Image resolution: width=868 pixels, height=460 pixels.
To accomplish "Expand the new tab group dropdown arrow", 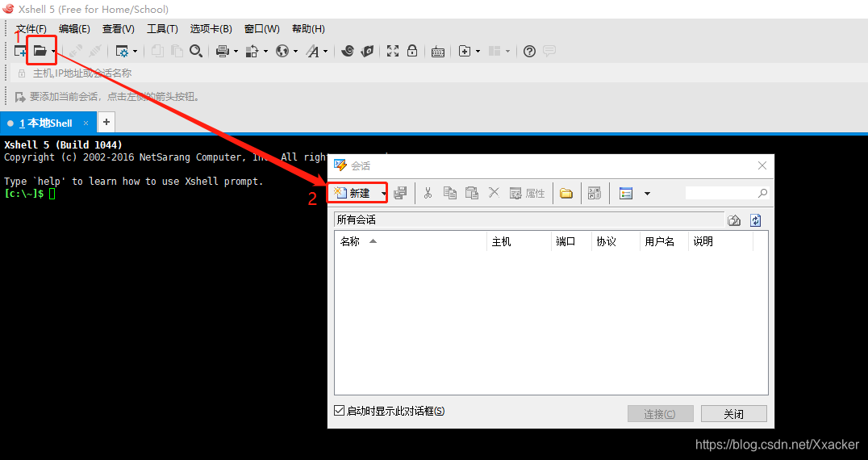I will 478,52.
